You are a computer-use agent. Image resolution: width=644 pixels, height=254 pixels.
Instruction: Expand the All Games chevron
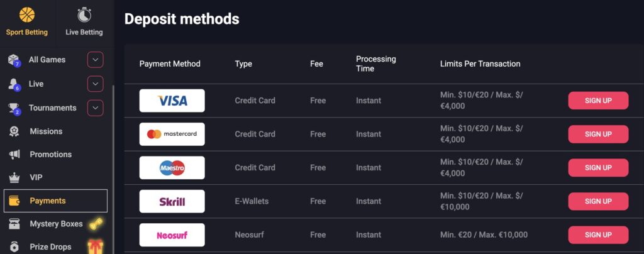click(96, 60)
